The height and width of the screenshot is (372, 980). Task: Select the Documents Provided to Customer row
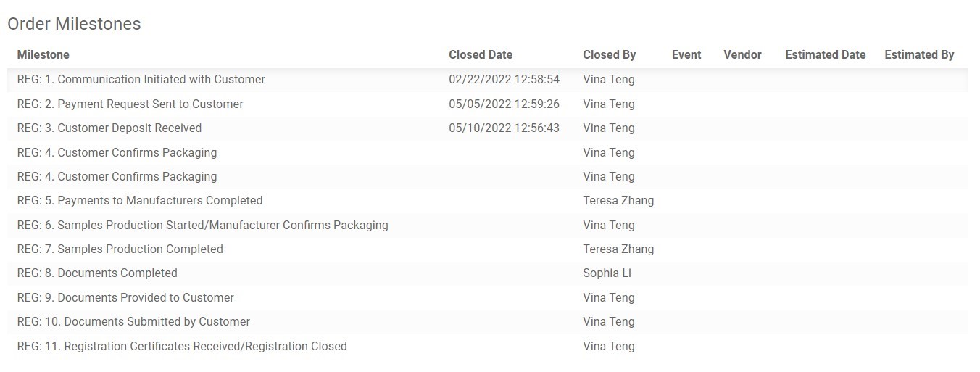coord(488,297)
